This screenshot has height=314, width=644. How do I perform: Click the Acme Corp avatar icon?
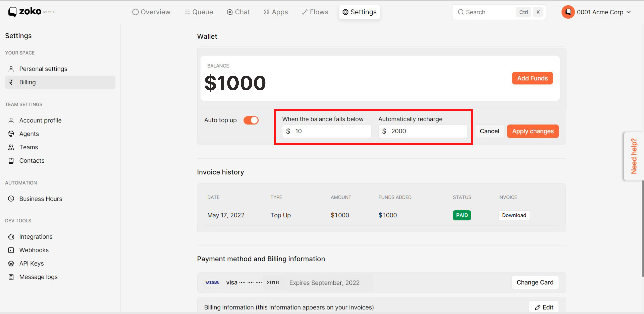tap(568, 12)
